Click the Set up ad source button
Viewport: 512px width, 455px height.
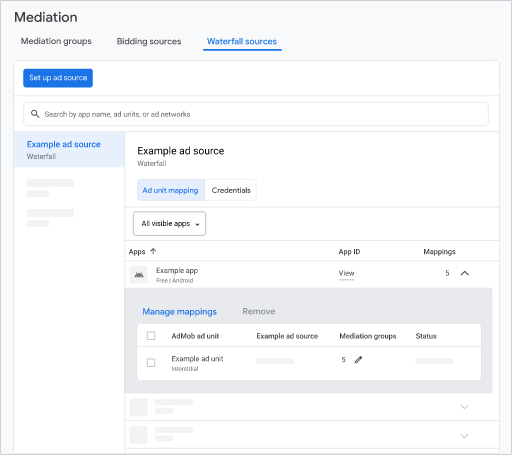[x=58, y=78]
